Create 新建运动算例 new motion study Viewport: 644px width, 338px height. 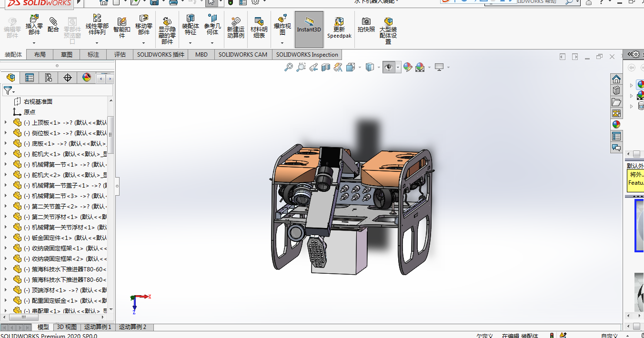[235, 28]
